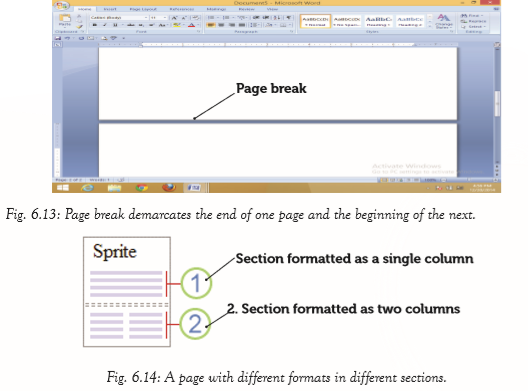Screen dimensions: 528x391
Task: Switch to the Review tab
Action: click(x=246, y=9)
